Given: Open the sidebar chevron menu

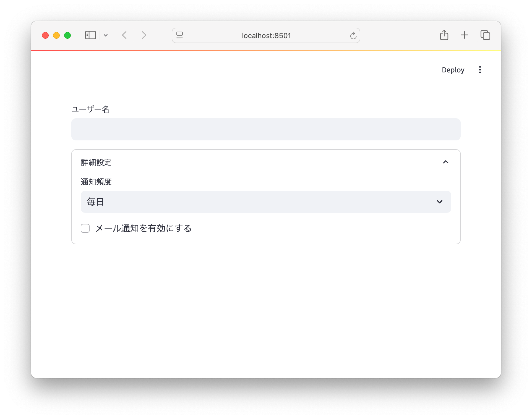Looking at the screenshot, I should pos(106,35).
